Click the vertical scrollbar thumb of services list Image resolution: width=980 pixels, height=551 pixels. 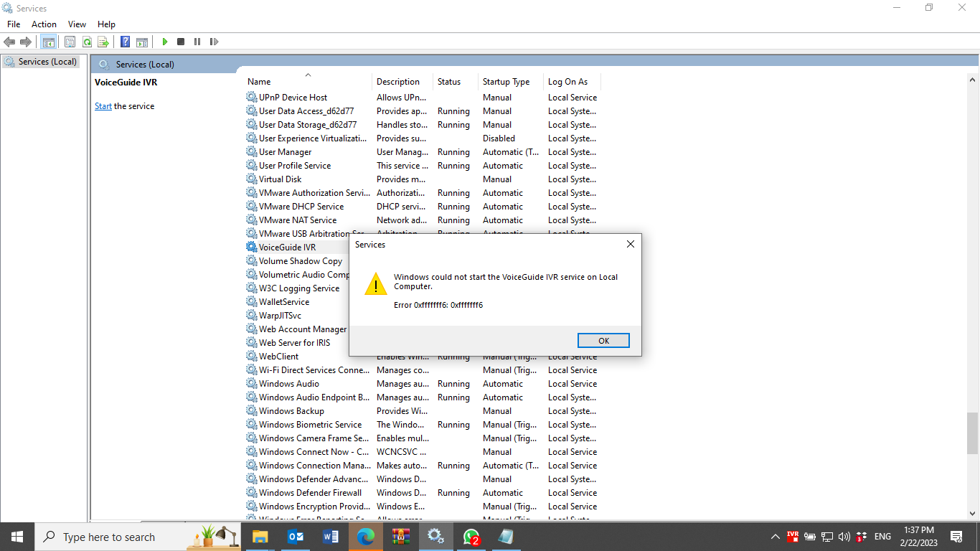point(973,433)
